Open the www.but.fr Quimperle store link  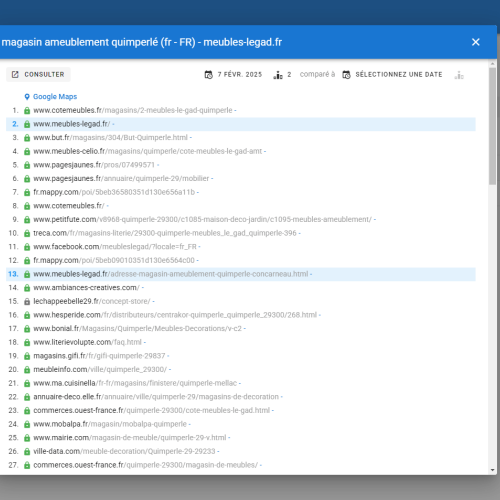pos(111,138)
